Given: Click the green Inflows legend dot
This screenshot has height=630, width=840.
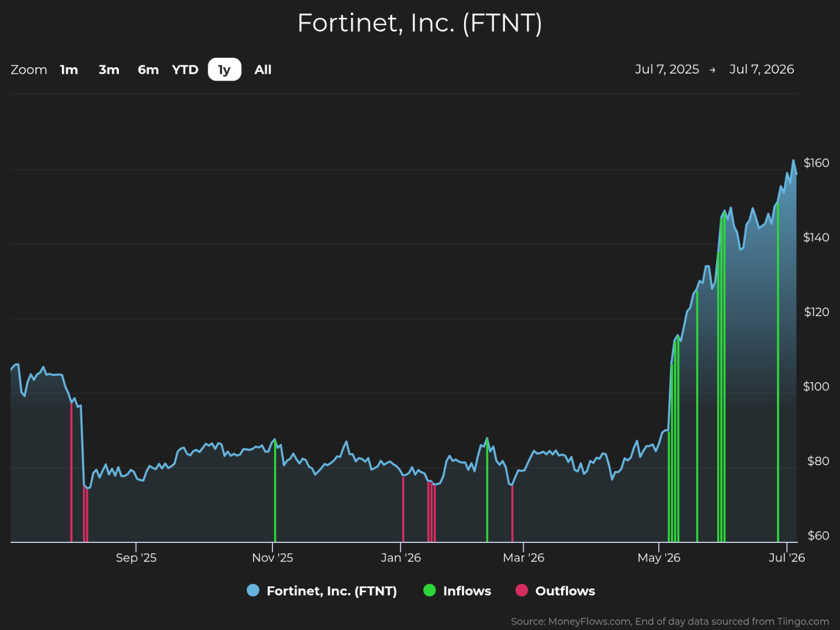Looking at the screenshot, I should [430, 590].
